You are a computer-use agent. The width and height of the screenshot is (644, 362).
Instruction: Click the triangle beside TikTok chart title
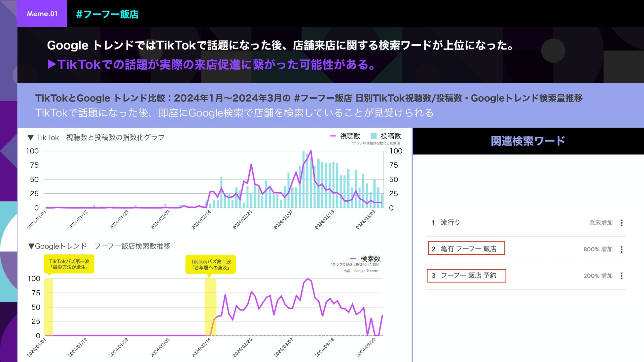pyautogui.click(x=31, y=138)
